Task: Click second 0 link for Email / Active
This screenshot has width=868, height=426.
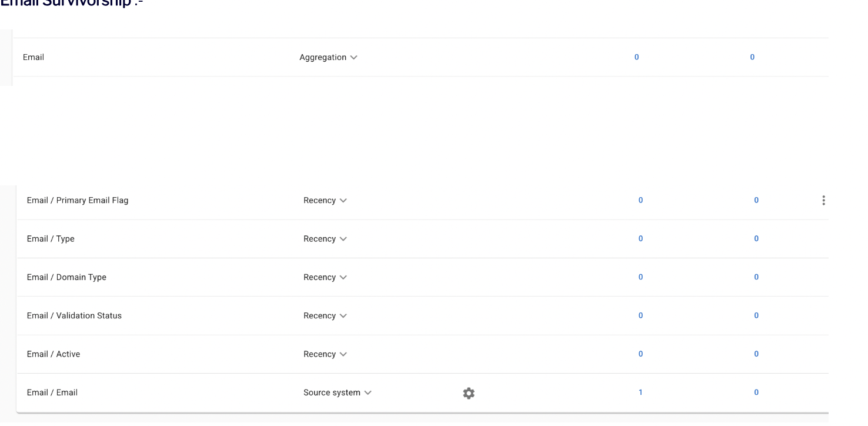Action: tap(756, 354)
